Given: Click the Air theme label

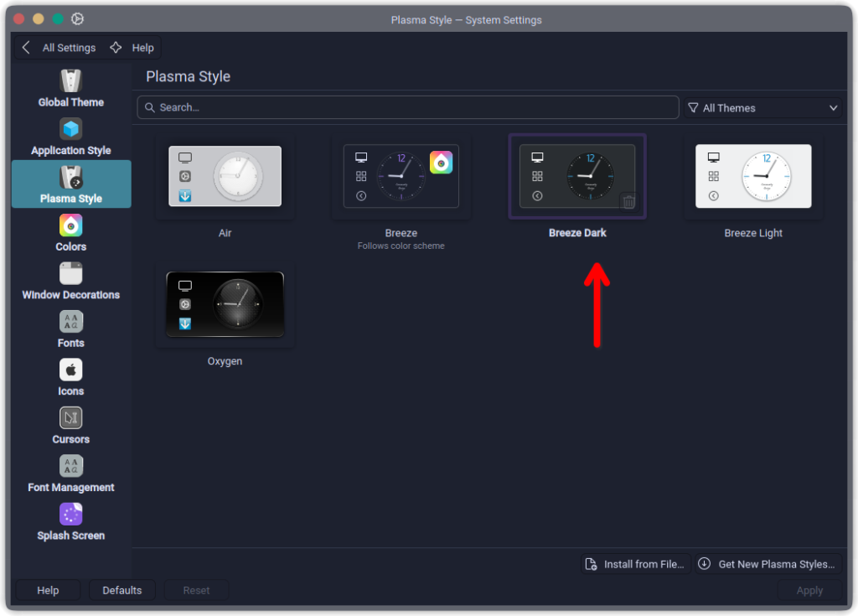Looking at the screenshot, I should 225,233.
